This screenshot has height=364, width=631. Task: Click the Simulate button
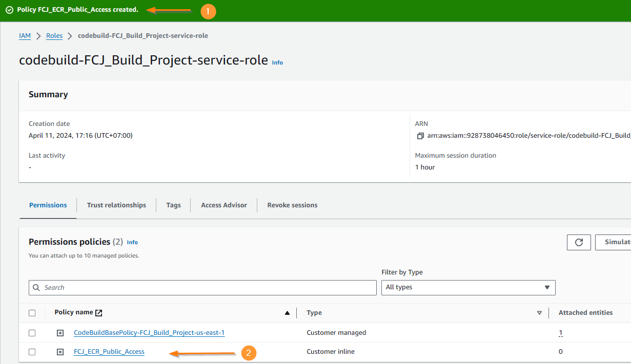(x=613, y=242)
